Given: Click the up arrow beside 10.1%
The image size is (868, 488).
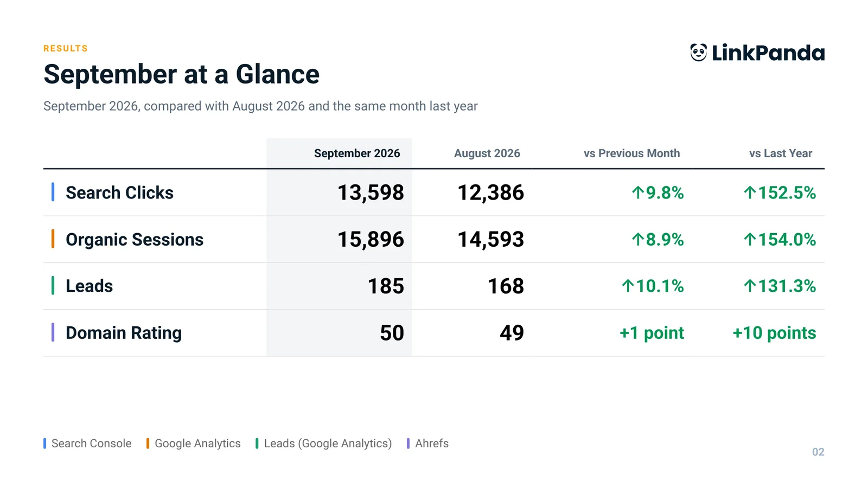Looking at the screenshot, I should click(x=628, y=286).
